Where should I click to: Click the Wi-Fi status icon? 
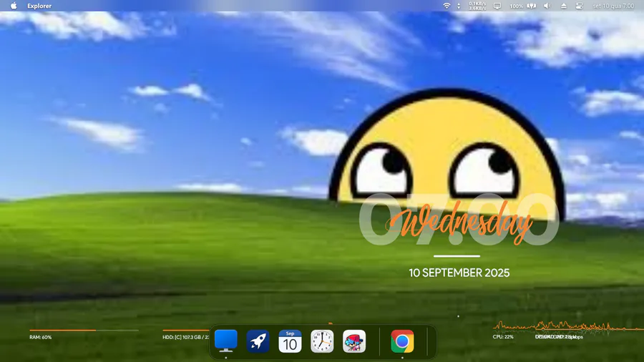click(x=447, y=6)
